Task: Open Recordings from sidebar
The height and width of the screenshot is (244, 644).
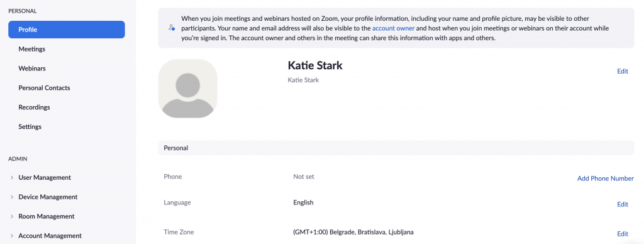Action: (x=34, y=107)
